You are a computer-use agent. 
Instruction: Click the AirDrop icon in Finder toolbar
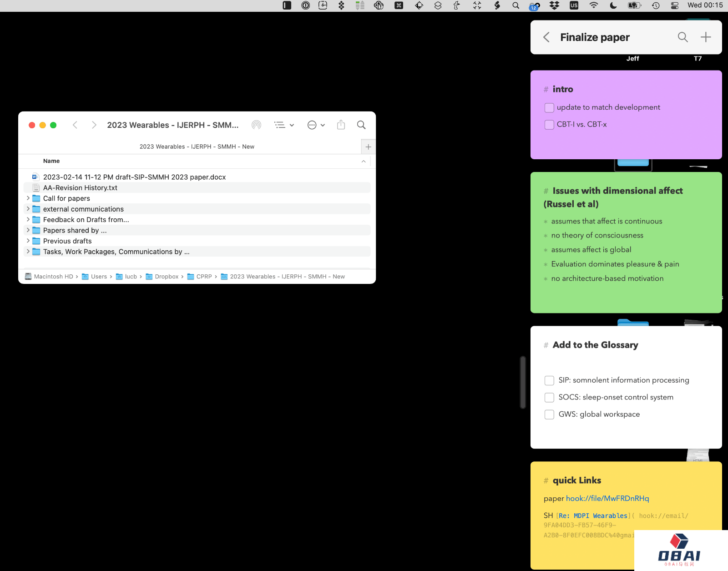(x=257, y=125)
